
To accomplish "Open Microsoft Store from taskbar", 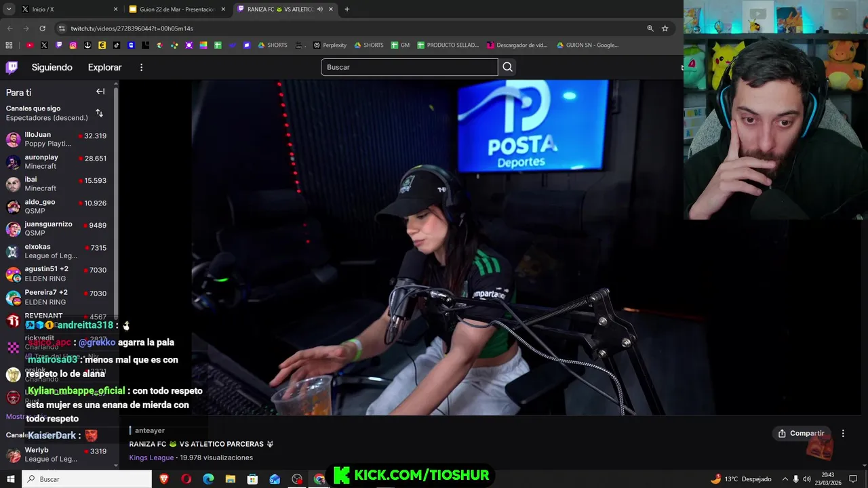I will 252,479.
